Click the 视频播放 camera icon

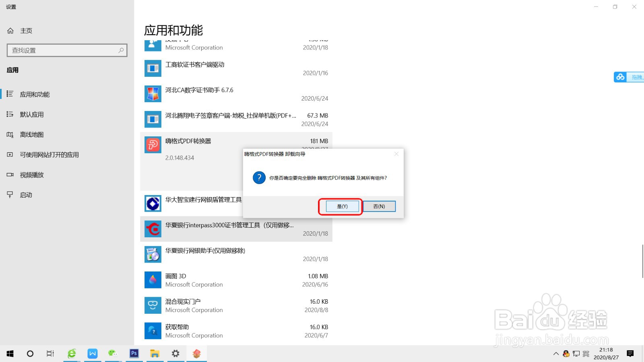[x=10, y=175]
